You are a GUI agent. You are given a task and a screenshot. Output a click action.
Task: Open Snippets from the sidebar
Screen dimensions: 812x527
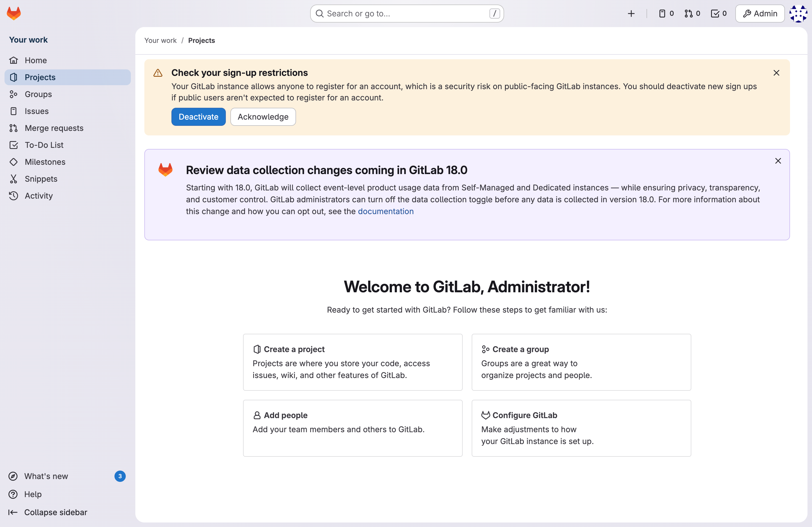point(41,179)
